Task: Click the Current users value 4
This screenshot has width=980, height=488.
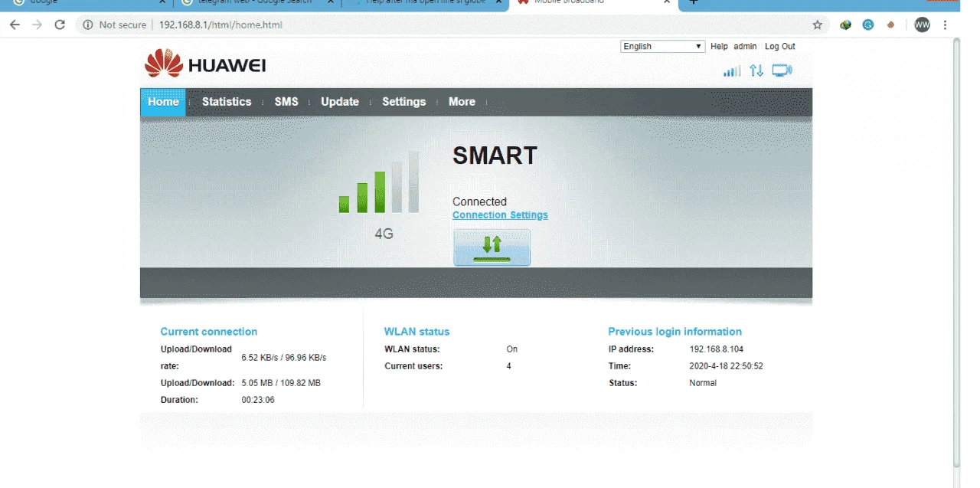Action: click(508, 366)
